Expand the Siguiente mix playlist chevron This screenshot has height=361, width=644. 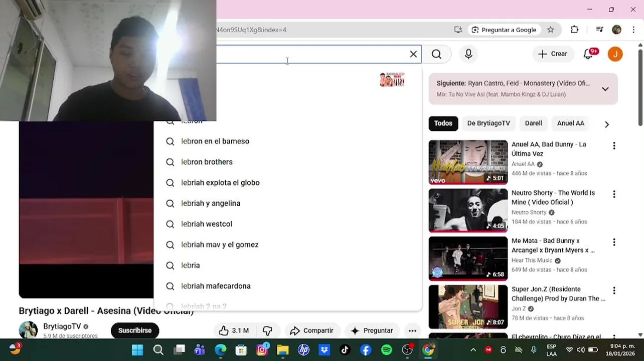tap(605, 89)
